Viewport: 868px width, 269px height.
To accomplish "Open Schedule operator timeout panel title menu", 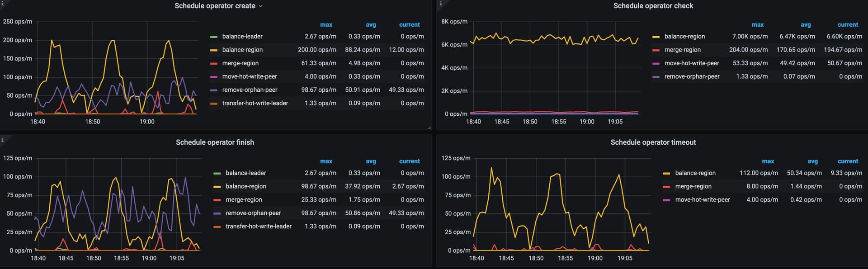I will point(653,142).
